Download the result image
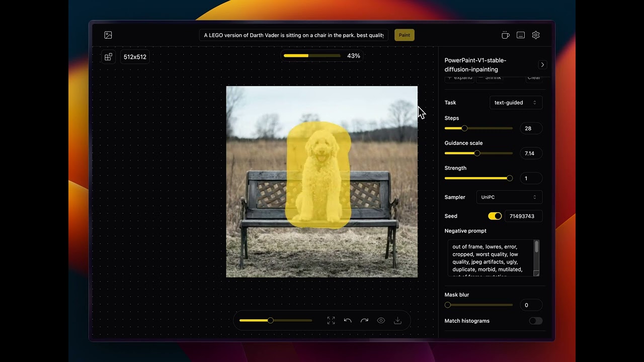This screenshot has height=362, width=644. point(397,320)
